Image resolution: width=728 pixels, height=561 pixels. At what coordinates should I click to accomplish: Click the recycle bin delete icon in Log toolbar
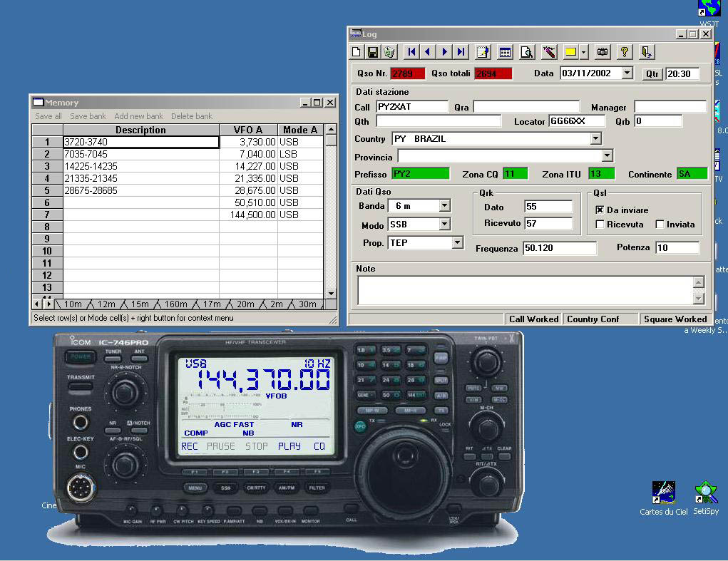[x=389, y=52]
